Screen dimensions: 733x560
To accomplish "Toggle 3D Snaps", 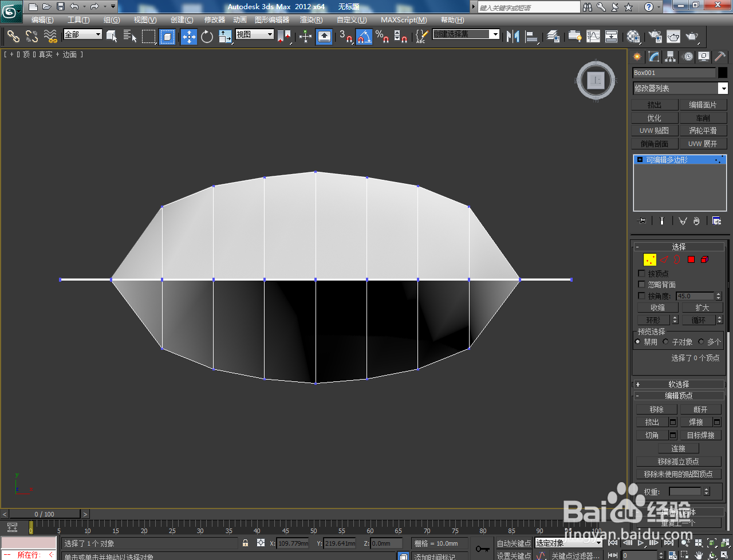I will (x=346, y=36).
